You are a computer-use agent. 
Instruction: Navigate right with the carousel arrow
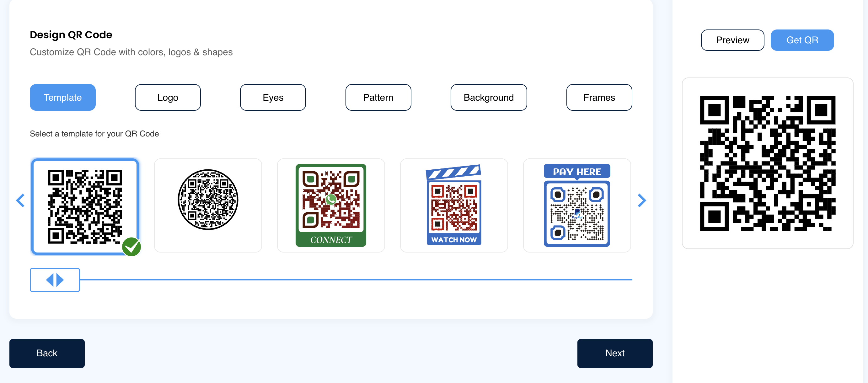pos(641,200)
